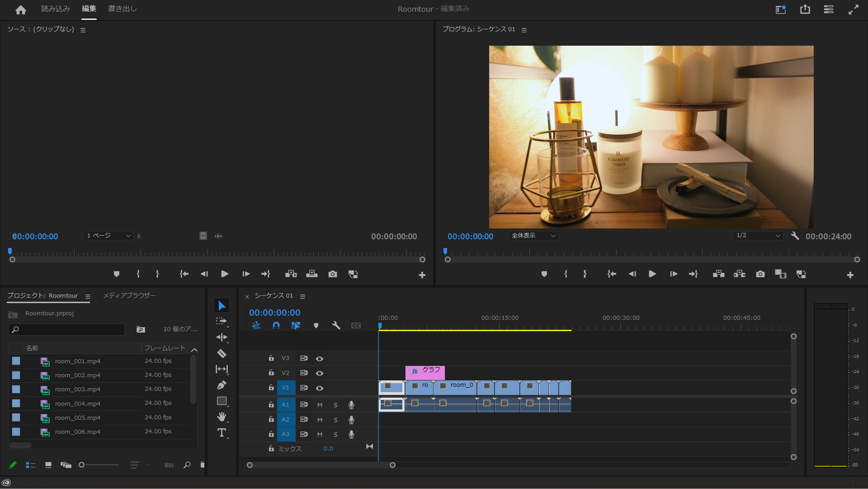This screenshot has height=489, width=868.
Task: Select プロジェクト: Roomtour tab
Action: tap(42, 295)
